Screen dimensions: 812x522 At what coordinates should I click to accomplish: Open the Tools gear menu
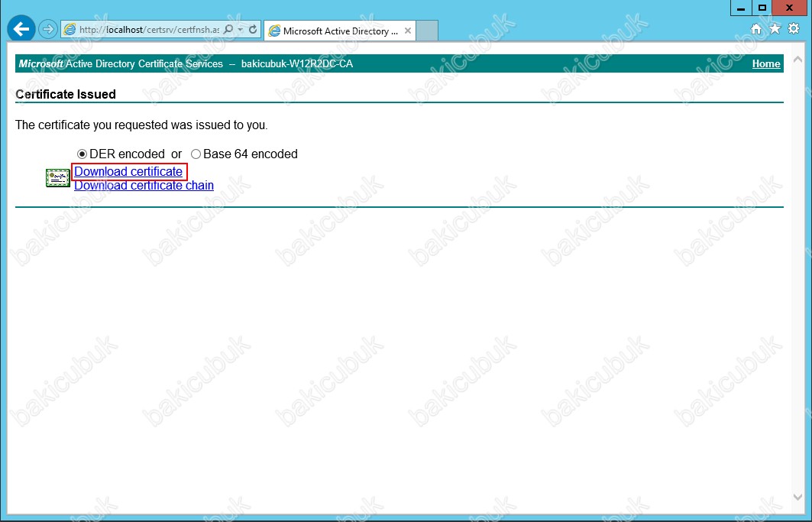pyautogui.click(x=794, y=29)
